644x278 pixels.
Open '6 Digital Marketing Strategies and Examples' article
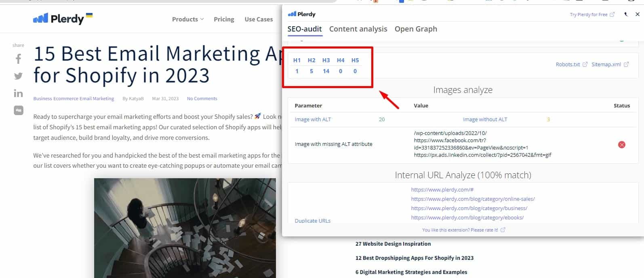coord(411,272)
